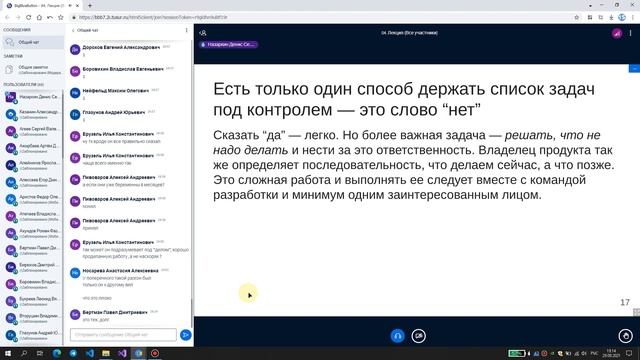
Task: Toggle the users list panel icon
Action: 203,33
